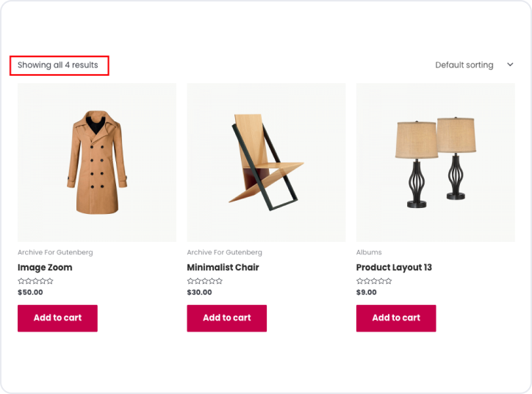This screenshot has width=532, height=394.
Task: Open Archive For Gutenberg category above Image Zoom
Action: pyautogui.click(x=55, y=253)
